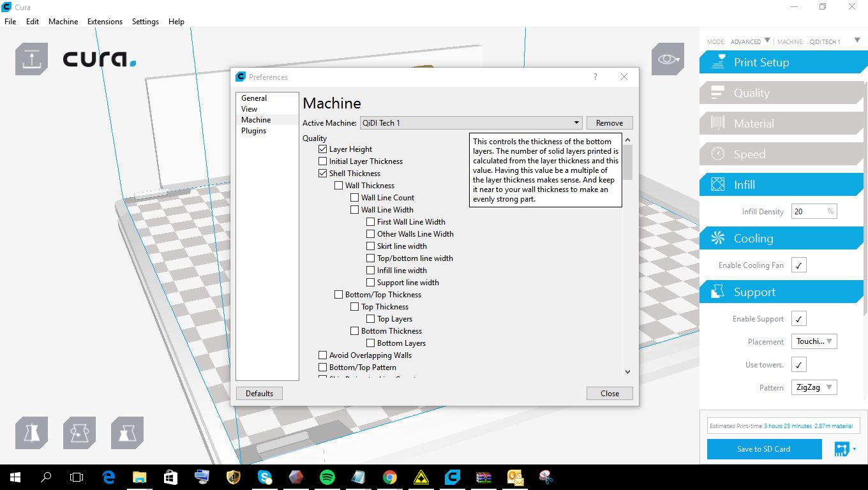Click the help question mark in Preferences
868x490 pixels.
(595, 77)
